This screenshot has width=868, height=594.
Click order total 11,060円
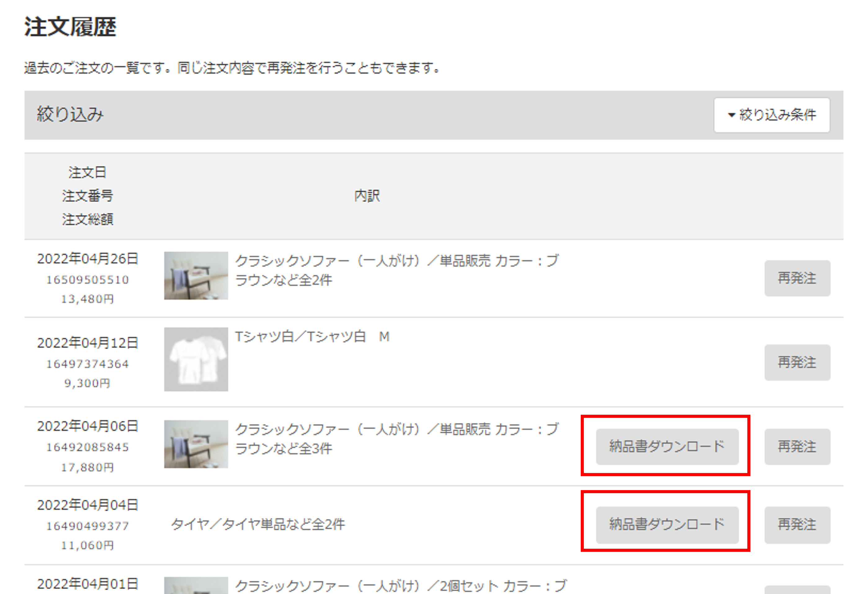(87, 546)
